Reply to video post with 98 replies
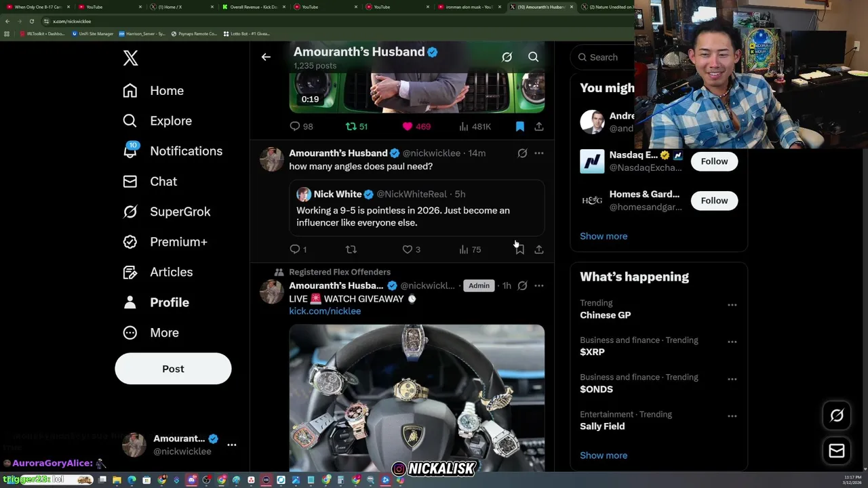 pyautogui.click(x=301, y=126)
